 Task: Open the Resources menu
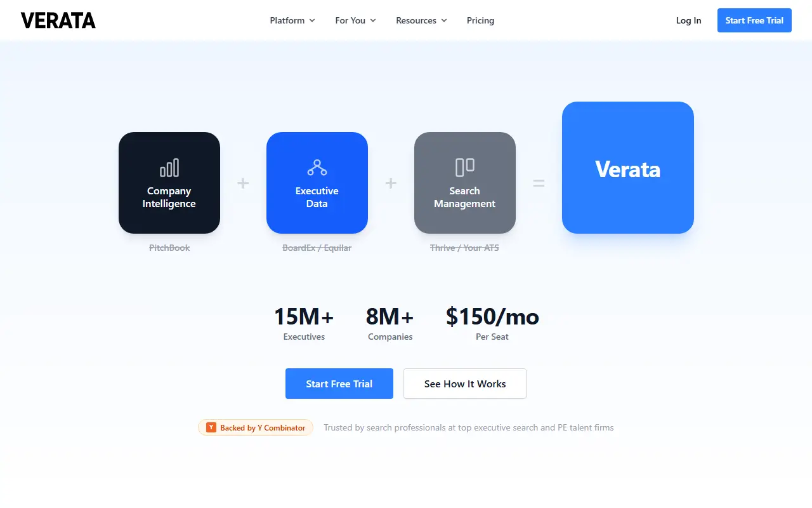click(421, 20)
